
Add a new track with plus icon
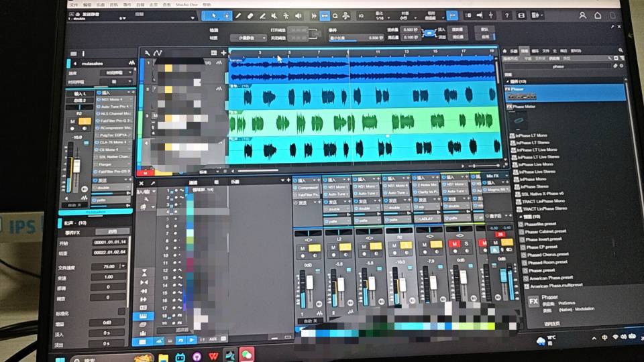[x=223, y=53]
